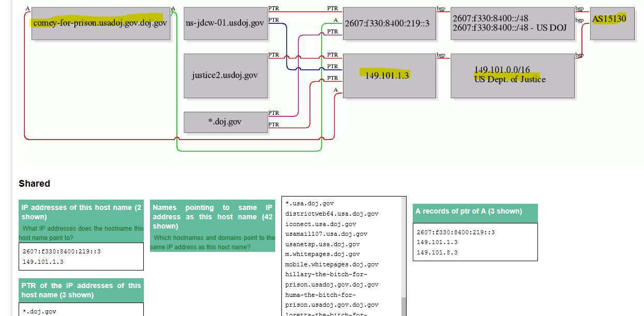Select usamail107.usa.doj.gov from the names list
The height and width of the screenshot is (316, 644).
(326, 234)
